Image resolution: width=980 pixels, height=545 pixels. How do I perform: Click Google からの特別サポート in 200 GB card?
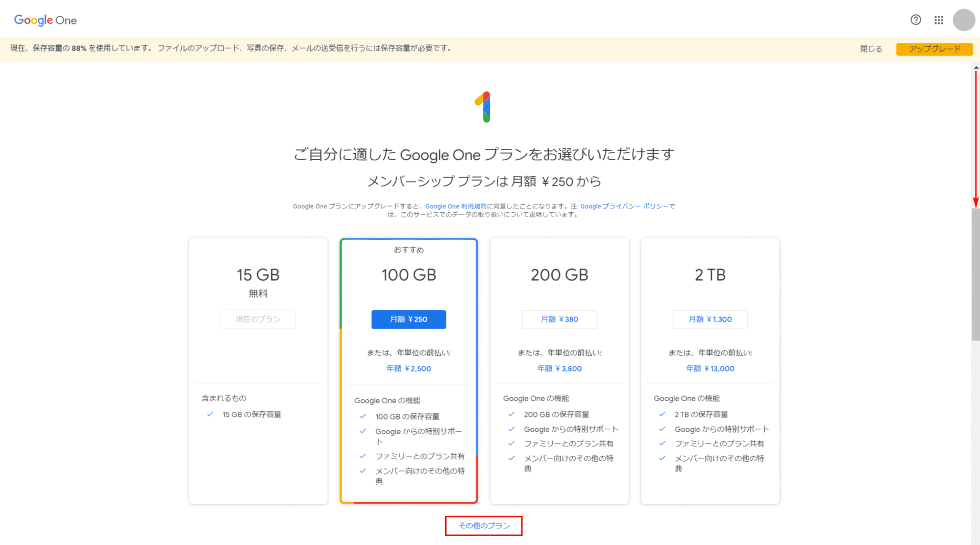pyautogui.click(x=571, y=429)
